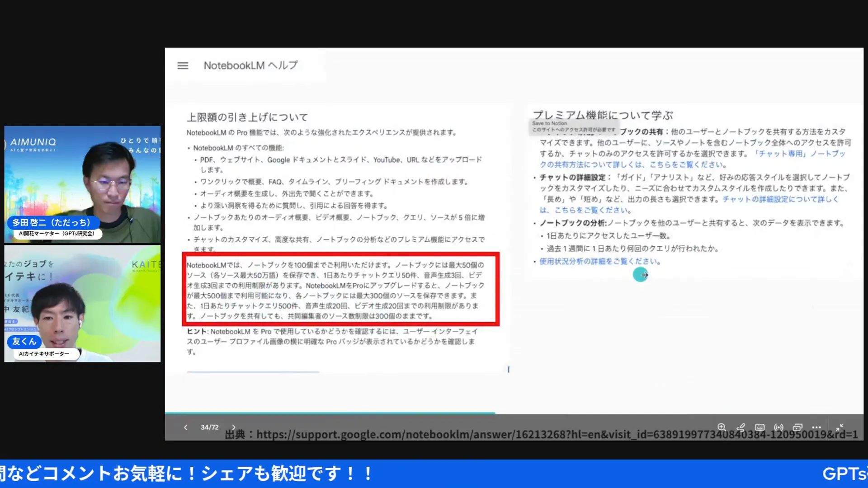Activate the laser pointer broadcast icon
The width and height of the screenshot is (868, 488).
(778, 427)
